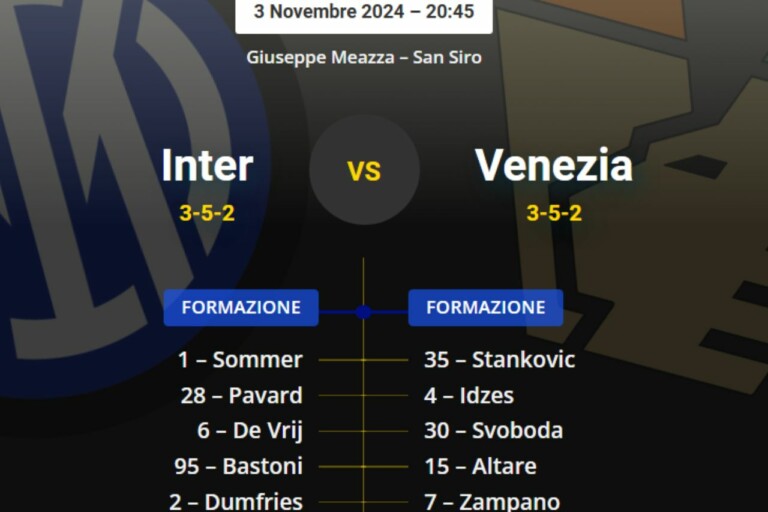Click player 6 – De Vrij
This screenshot has width=768, height=512.
(250, 431)
